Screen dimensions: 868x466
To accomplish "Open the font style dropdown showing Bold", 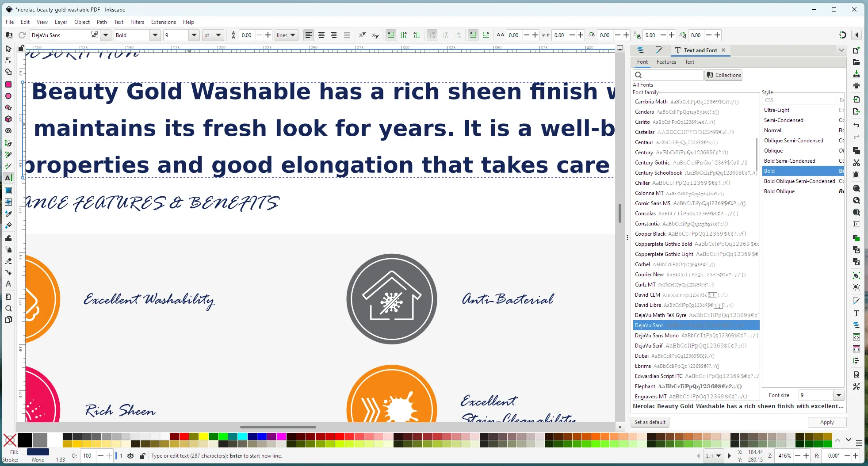I will coord(155,35).
